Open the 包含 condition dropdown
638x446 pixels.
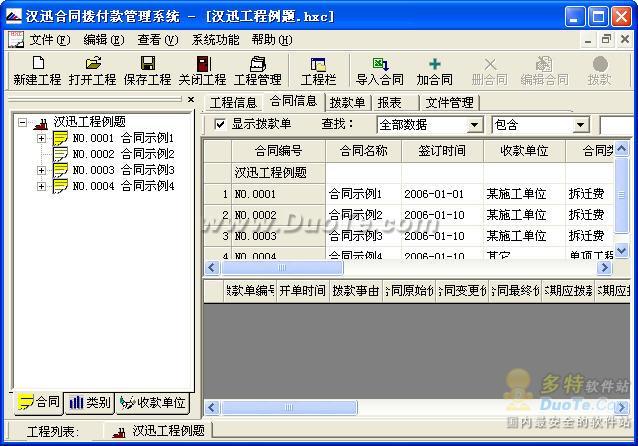point(580,125)
